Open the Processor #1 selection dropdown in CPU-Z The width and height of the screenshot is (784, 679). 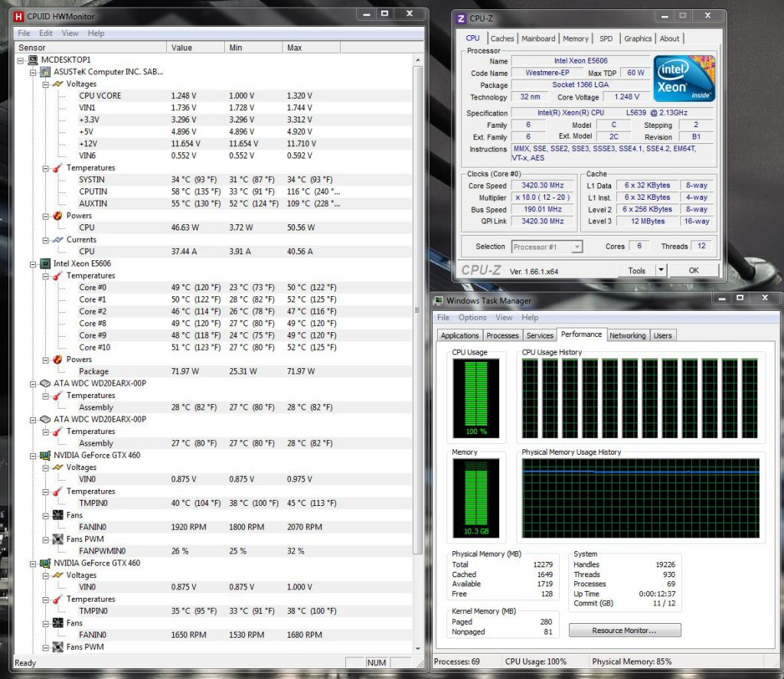coord(577,247)
